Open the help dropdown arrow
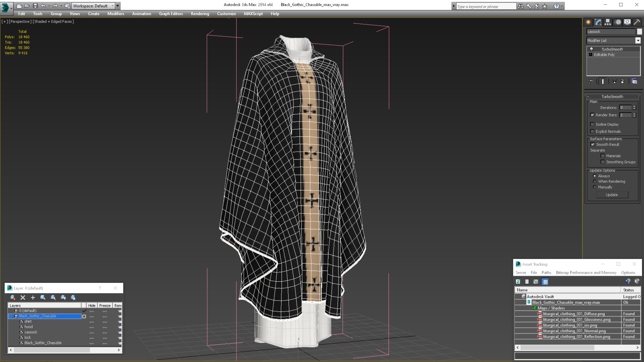 tap(562, 6)
